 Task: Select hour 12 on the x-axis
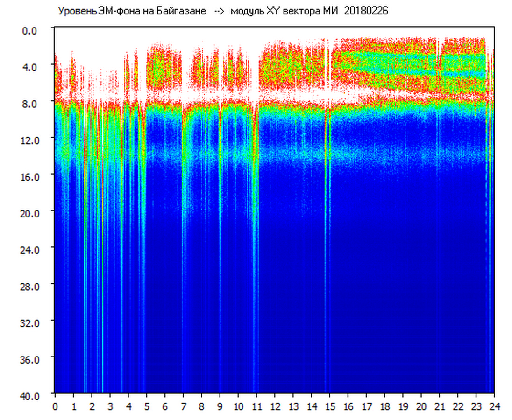[275, 406]
